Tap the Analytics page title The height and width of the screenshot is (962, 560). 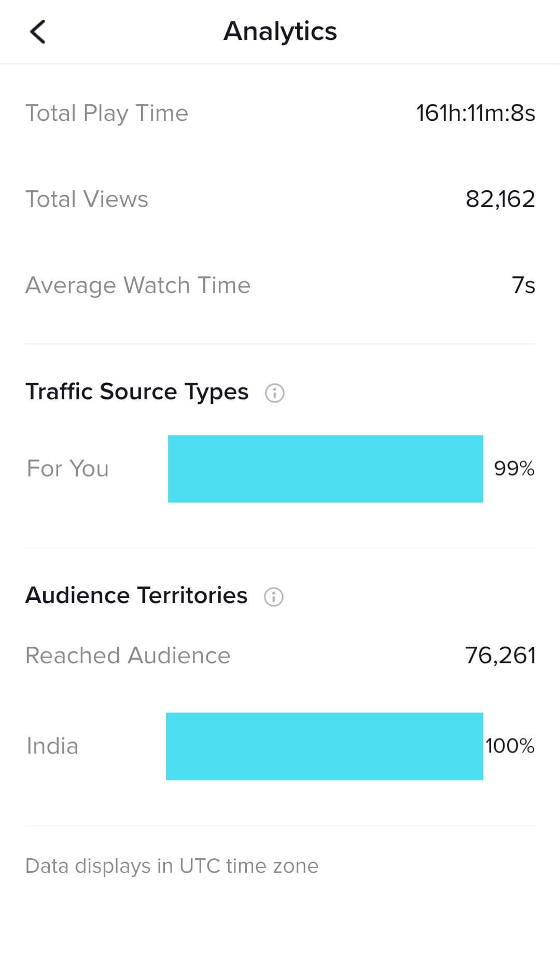click(280, 31)
